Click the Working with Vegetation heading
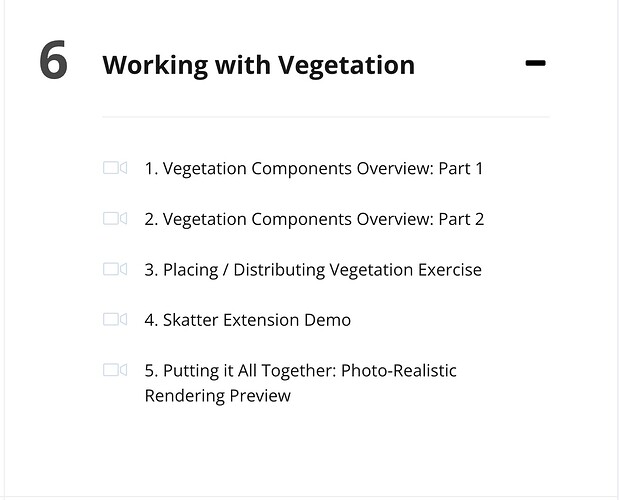The height and width of the screenshot is (500, 619). tap(259, 65)
